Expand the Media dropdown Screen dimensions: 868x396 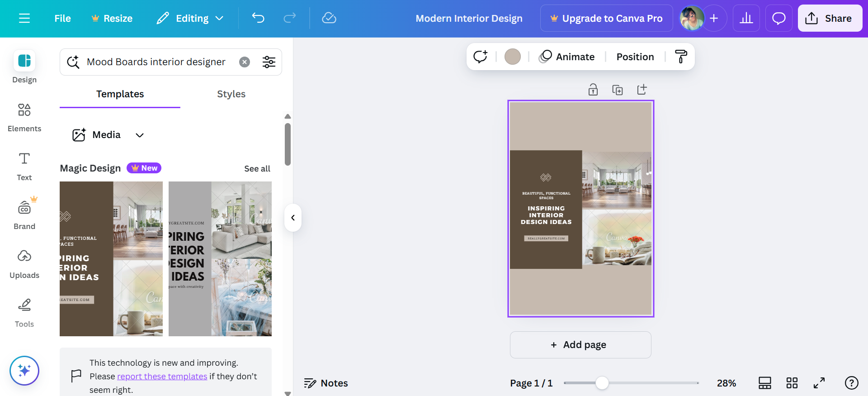pos(108,135)
